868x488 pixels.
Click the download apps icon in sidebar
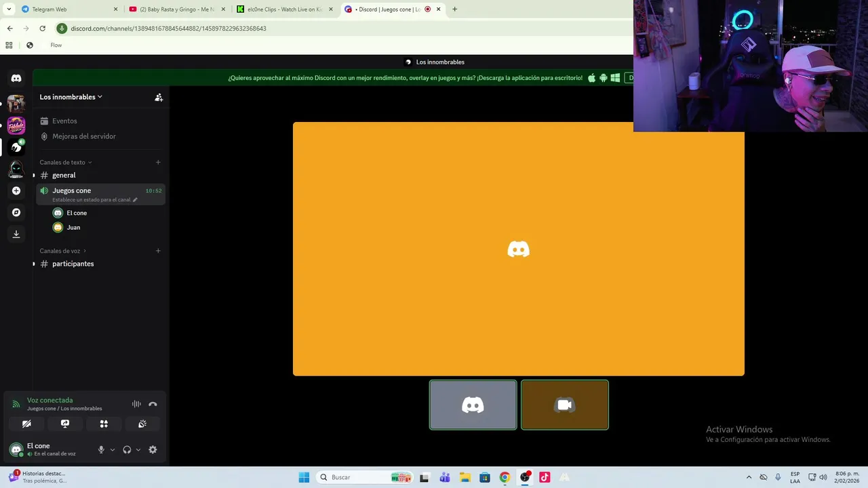pos(16,234)
